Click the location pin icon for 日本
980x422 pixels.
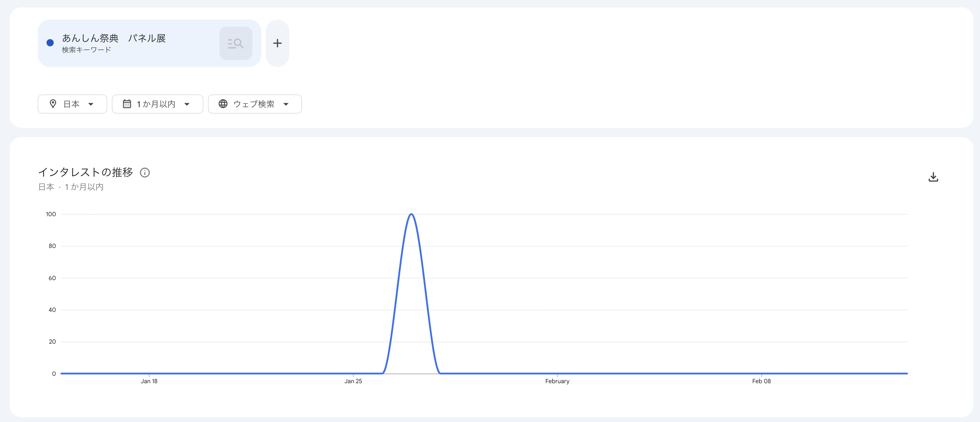point(53,104)
